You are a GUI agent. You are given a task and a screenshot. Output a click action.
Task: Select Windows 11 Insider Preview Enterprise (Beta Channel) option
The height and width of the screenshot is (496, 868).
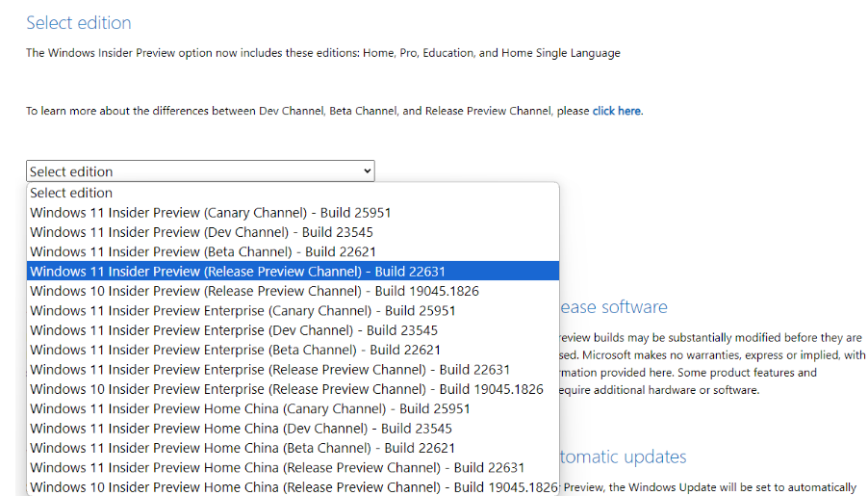293,350
